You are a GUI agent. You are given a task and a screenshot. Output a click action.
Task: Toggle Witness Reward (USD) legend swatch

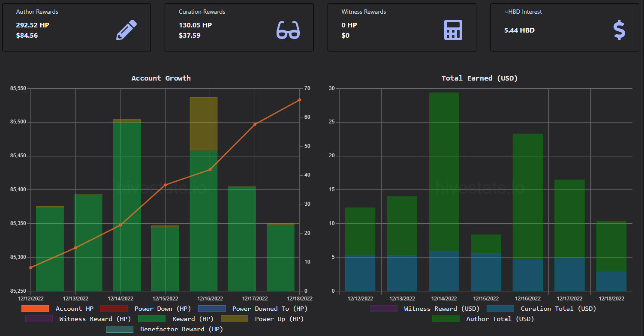point(384,309)
